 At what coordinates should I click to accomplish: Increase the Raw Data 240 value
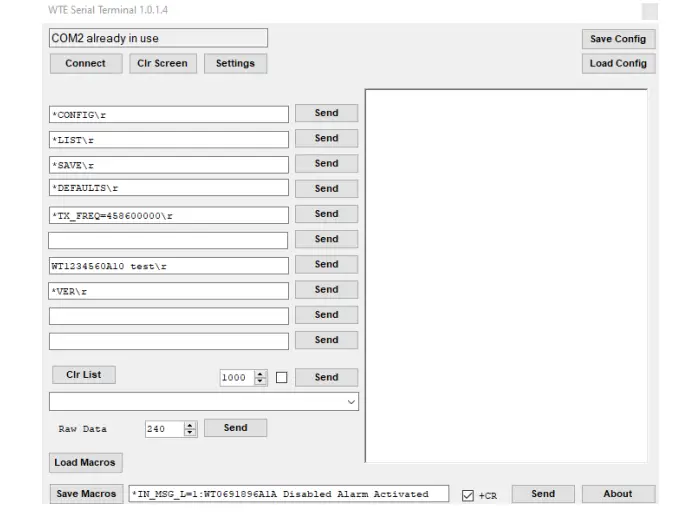pyautogui.click(x=190, y=426)
